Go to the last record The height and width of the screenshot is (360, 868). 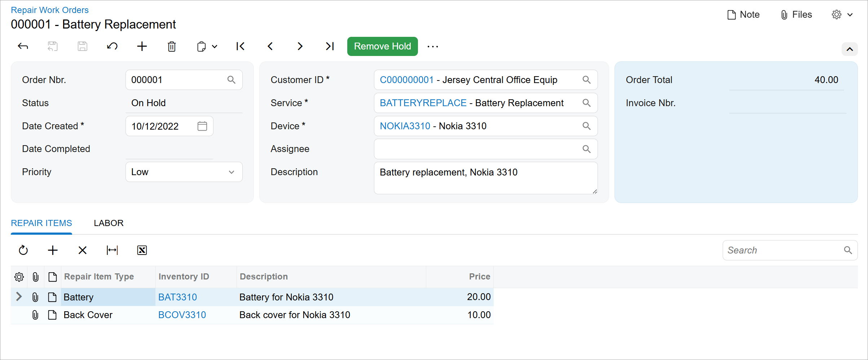(x=330, y=47)
